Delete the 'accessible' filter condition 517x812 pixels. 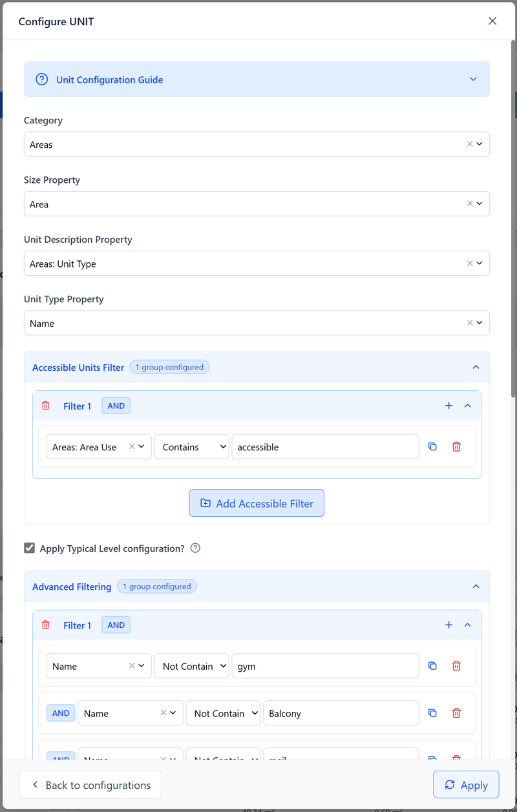[456, 446]
